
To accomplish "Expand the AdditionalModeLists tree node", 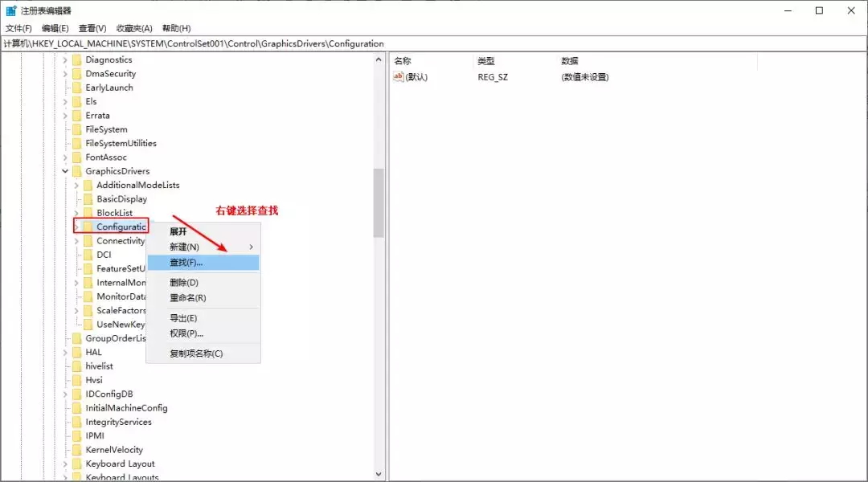I will click(x=76, y=185).
